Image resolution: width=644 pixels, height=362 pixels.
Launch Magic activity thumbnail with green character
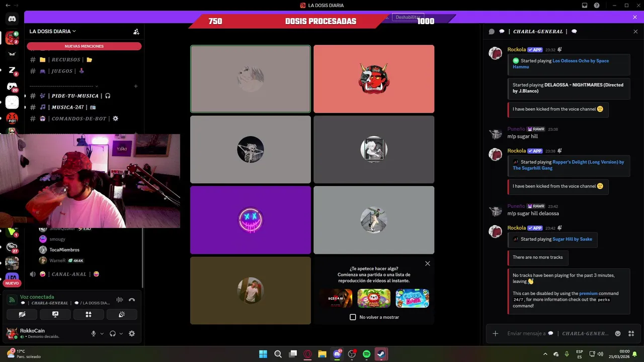click(x=374, y=298)
